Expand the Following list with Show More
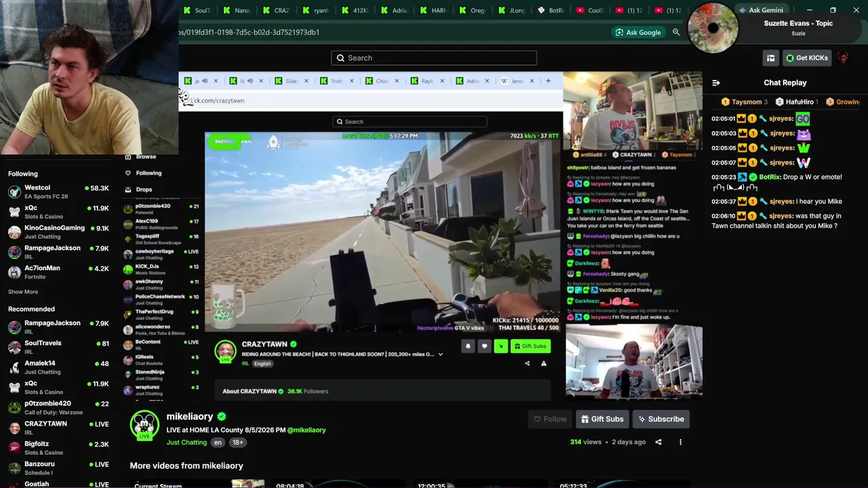868x488 pixels. pos(23,292)
